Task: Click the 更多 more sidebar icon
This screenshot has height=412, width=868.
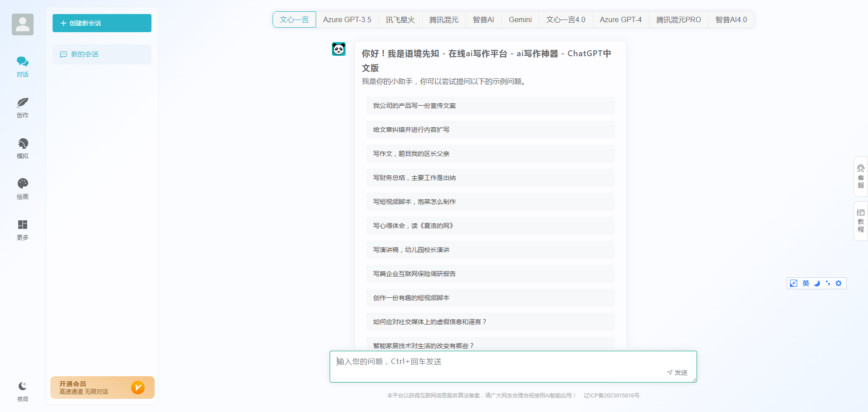Action: [x=22, y=225]
